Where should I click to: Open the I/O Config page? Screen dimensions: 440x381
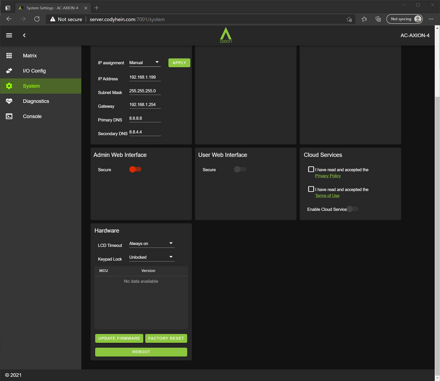[x=41, y=71]
